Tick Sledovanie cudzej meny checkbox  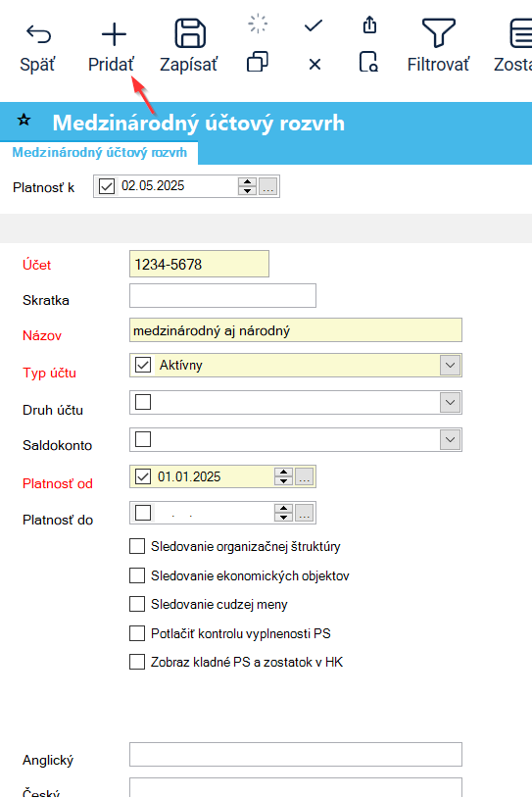137,604
